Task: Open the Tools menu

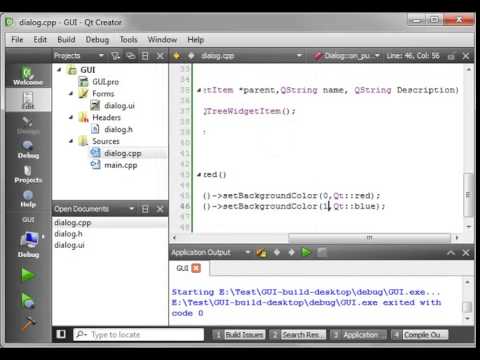Action: (x=128, y=40)
